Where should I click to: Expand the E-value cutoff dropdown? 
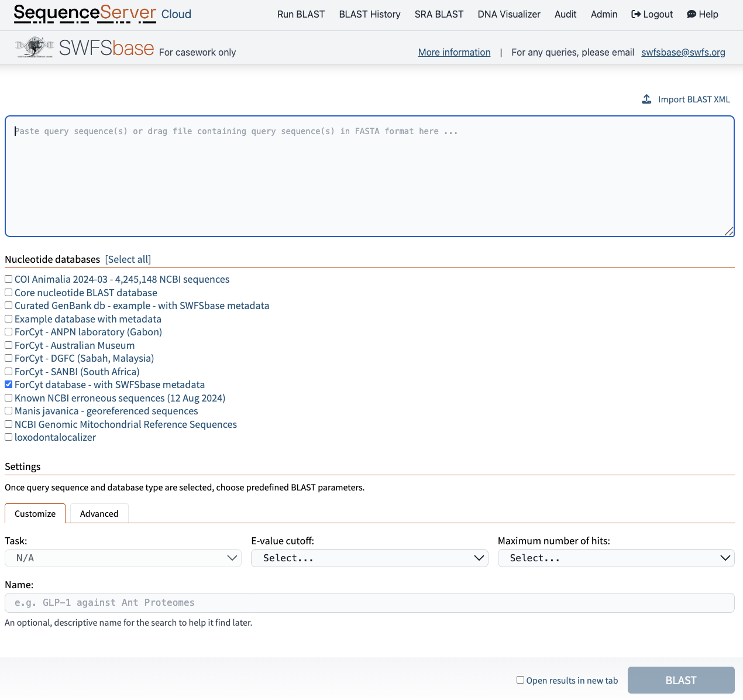(x=369, y=558)
